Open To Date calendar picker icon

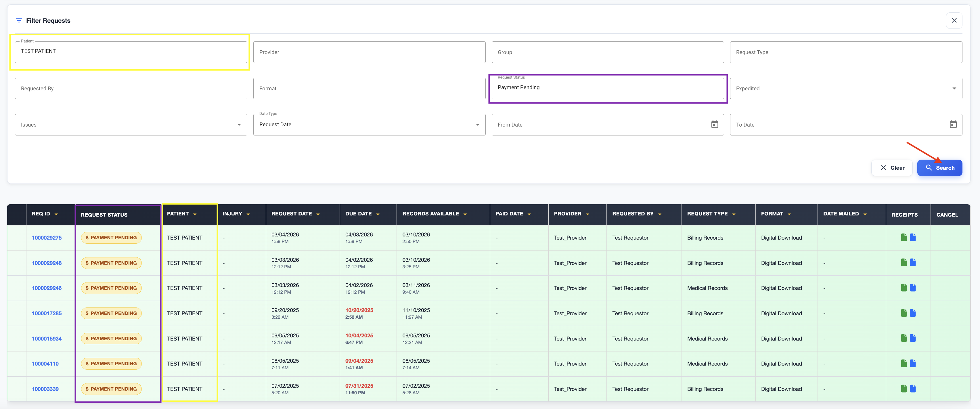click(x=953, y=125)
